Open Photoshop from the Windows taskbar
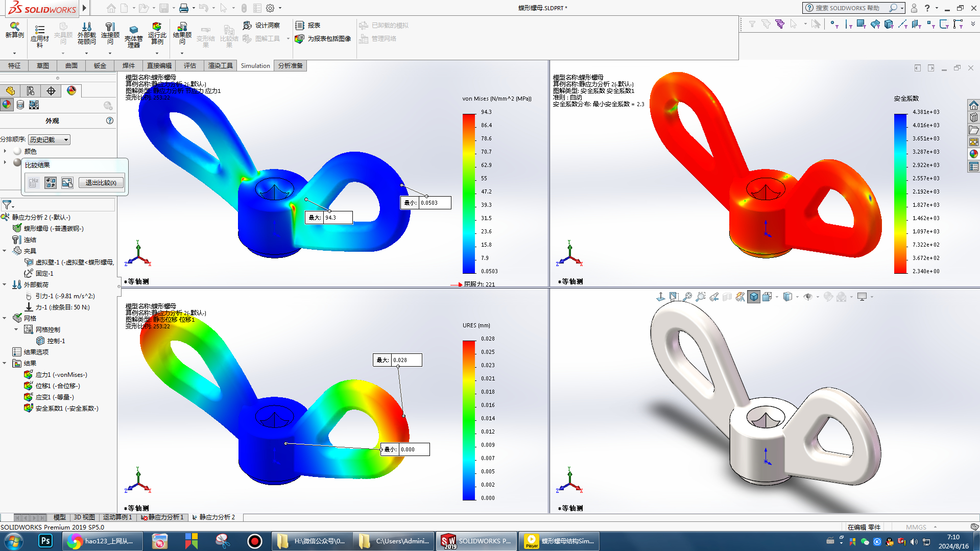The height and width of the screenshot is (551, 980). click(45, 541)
